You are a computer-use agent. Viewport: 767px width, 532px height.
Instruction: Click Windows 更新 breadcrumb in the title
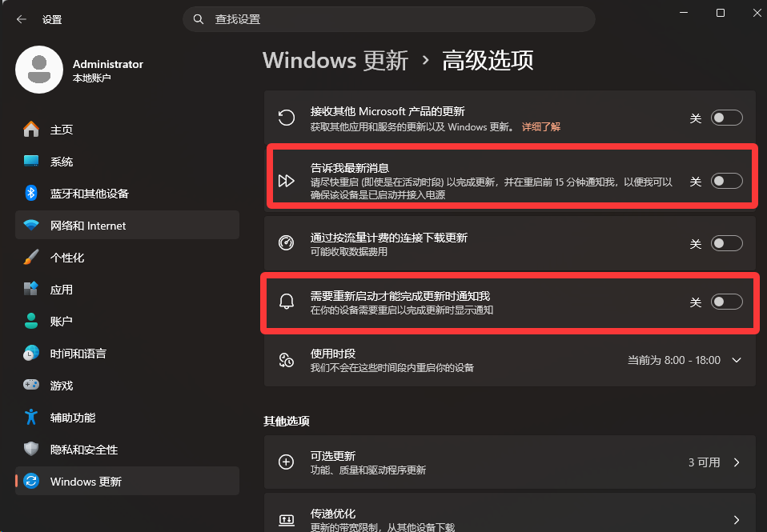tap(335, 61)
